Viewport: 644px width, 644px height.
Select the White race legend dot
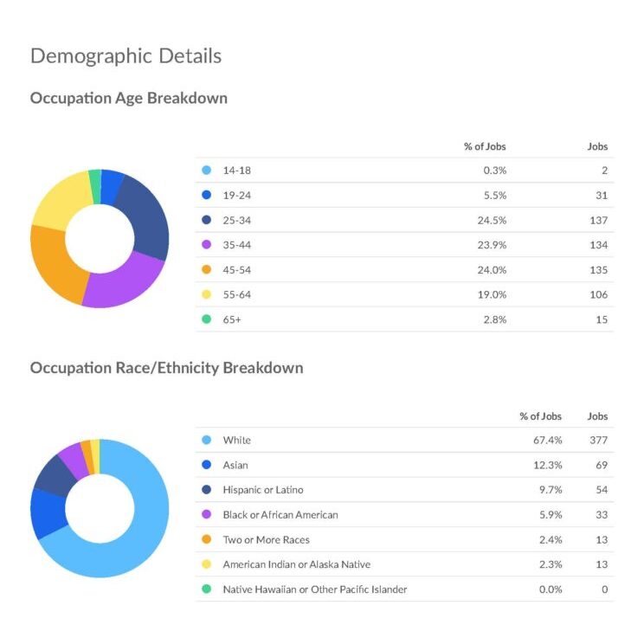pyautogui.click(x=206, y=440)
